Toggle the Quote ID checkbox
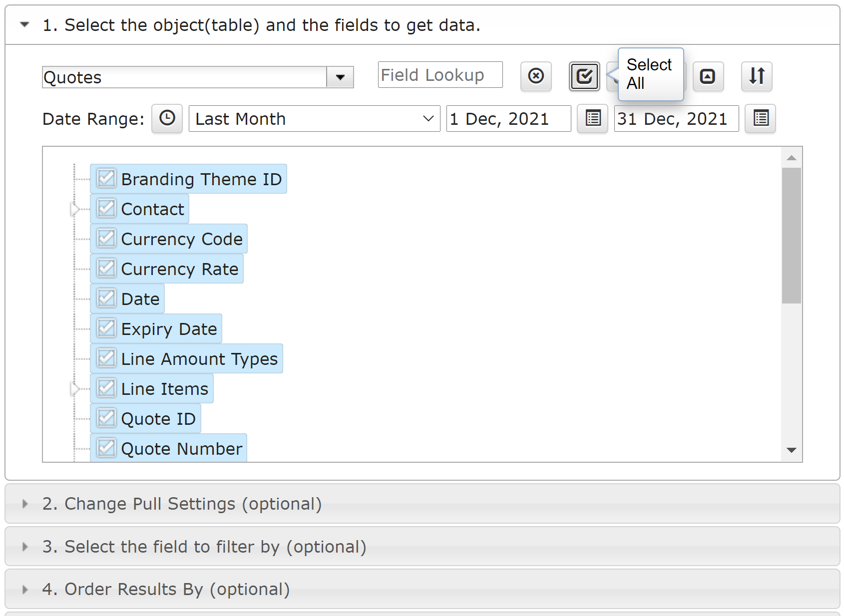Image resolution: width=844 pixels, height=616 pixels. (106, 418)
